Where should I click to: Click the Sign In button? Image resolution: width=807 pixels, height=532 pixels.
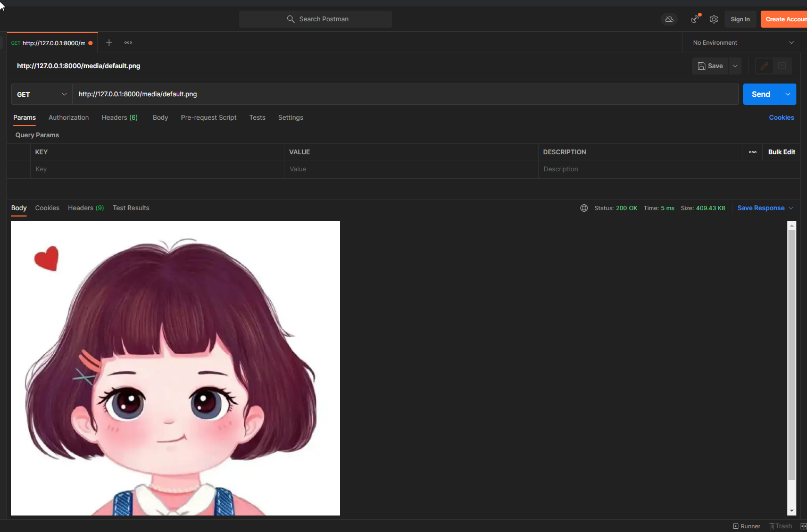pos(740,19)
